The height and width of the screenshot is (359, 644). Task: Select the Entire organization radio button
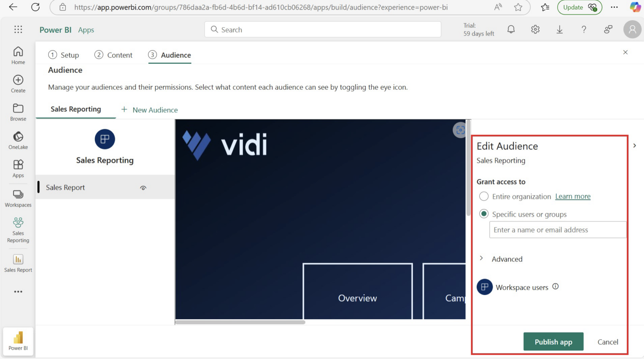[x=483, y=196]
